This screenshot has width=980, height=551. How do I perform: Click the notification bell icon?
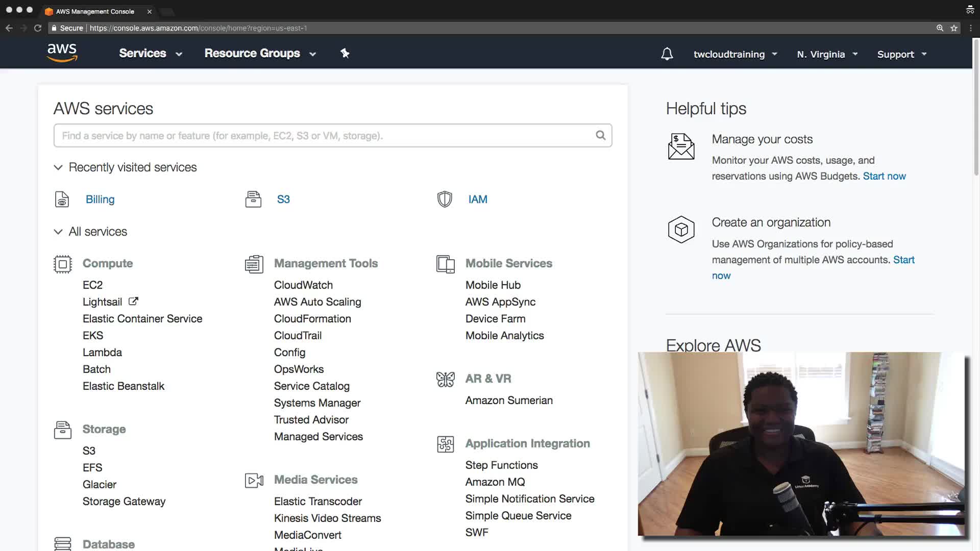tap(667, 54)
